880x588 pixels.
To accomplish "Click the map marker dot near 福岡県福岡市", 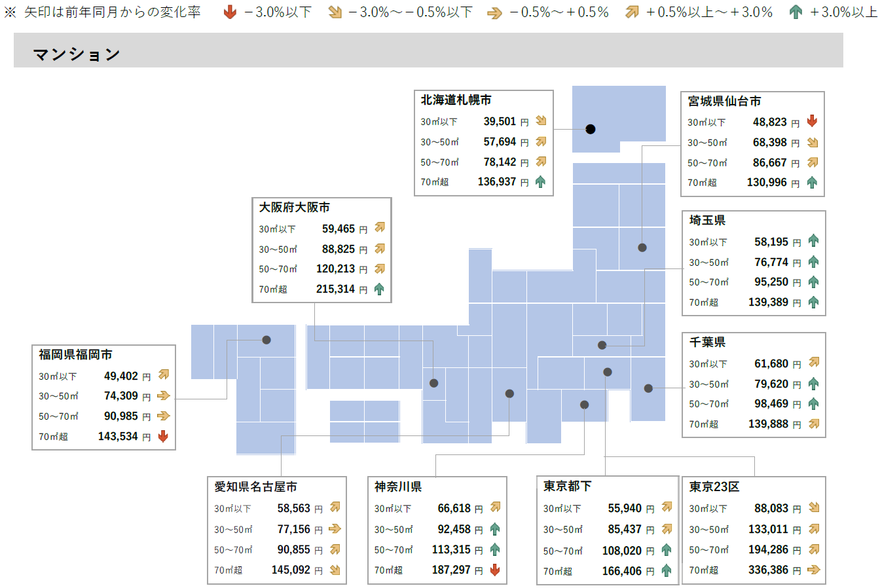I will 266,340.
